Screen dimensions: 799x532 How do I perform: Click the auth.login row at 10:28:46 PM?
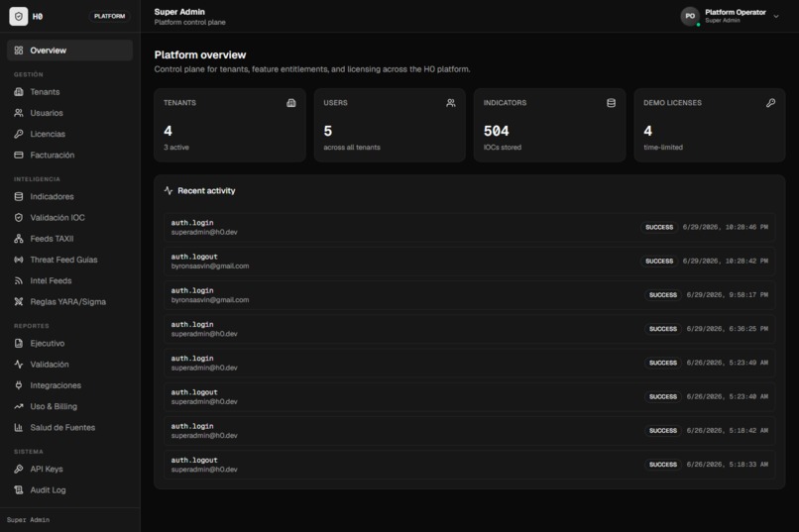(469, 227)
